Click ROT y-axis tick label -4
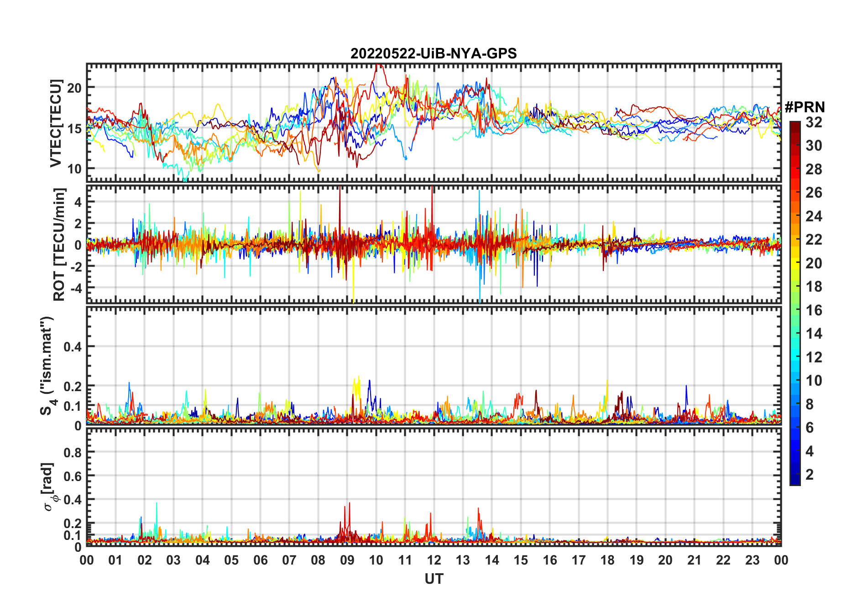This screenshot has width=868, height=607. coord(76,288)
